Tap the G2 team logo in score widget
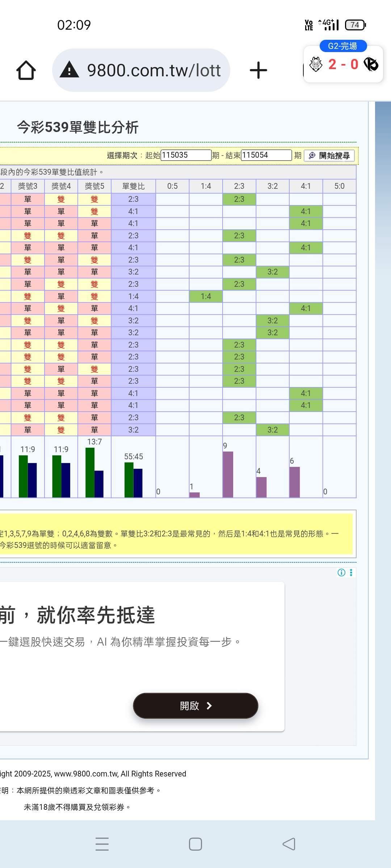Image resolution: width=391 pixels, height=868 pixels. (x=316, y=65)
